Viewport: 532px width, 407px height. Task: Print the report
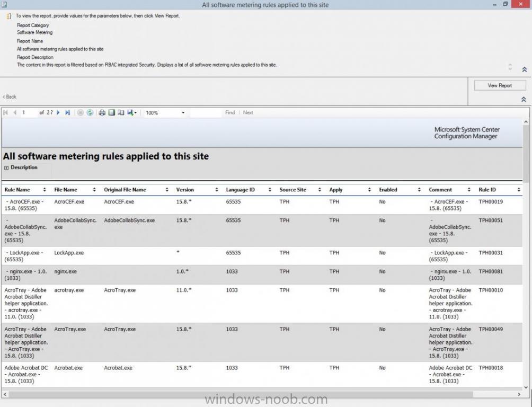pyautogui.click(x=102, y=113)
